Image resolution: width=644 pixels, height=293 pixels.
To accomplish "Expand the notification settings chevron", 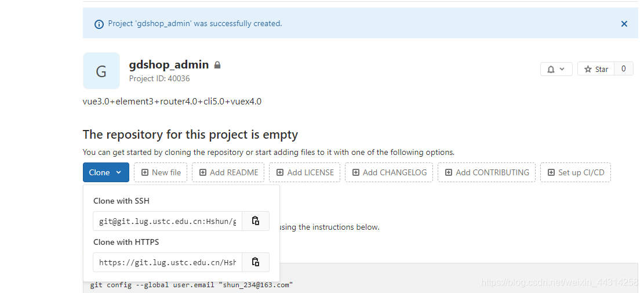I will (562, 69).
